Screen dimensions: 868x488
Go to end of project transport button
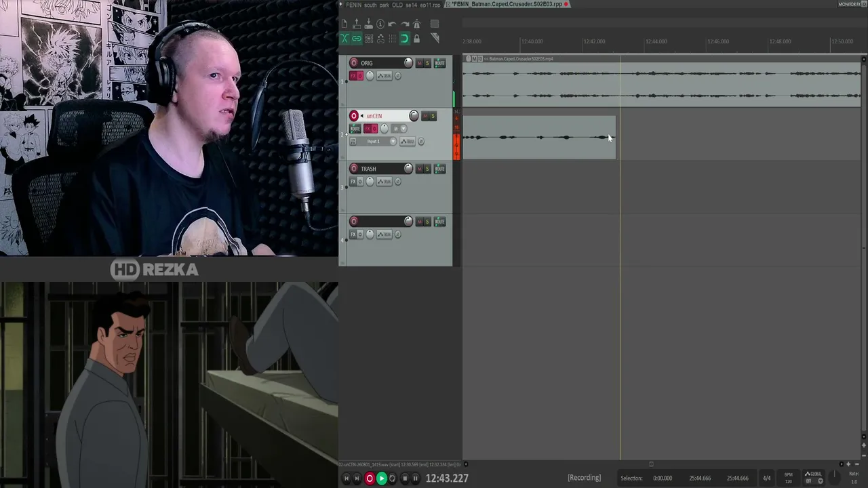pyautogui.click(x=357, y=479)
